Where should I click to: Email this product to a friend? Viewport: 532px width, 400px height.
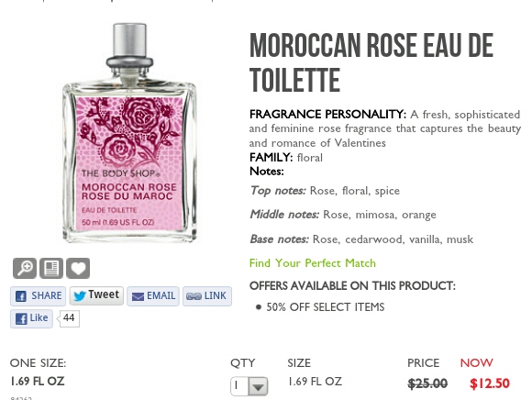pos(153,295)
